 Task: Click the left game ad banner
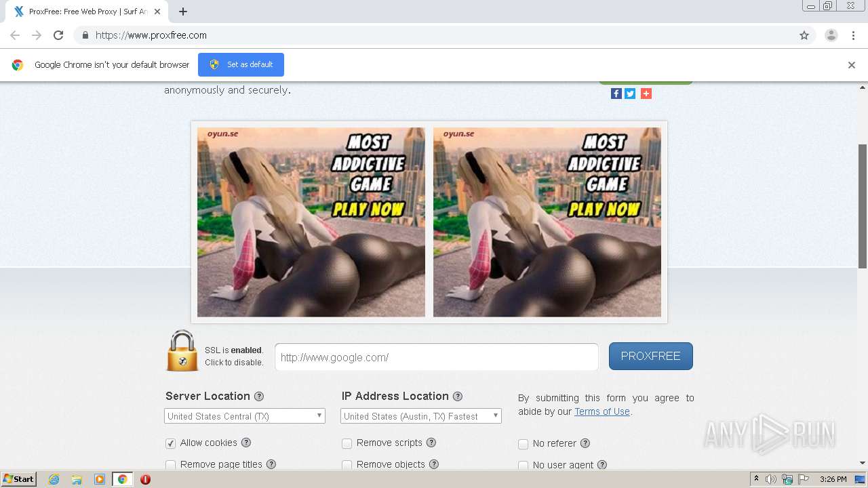tap(311, 222)
